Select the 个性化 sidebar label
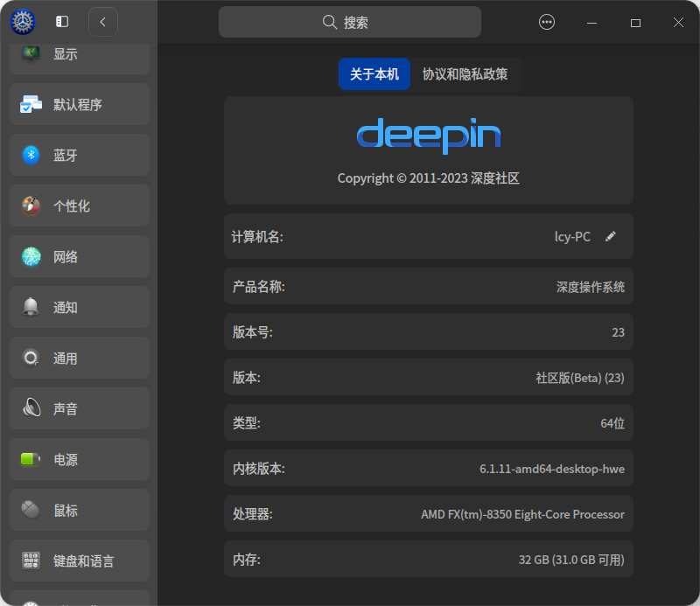 click(72, 206)
